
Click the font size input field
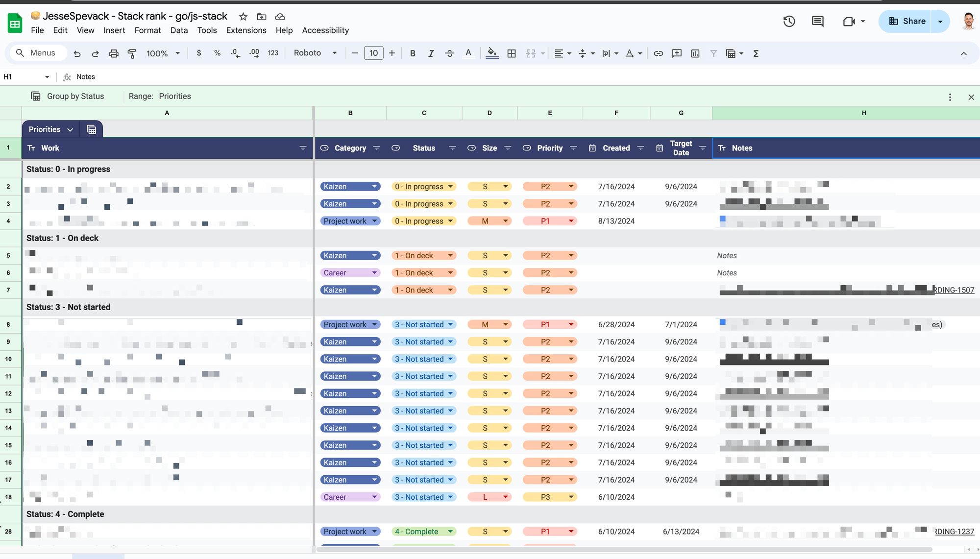tap(373, 53)
